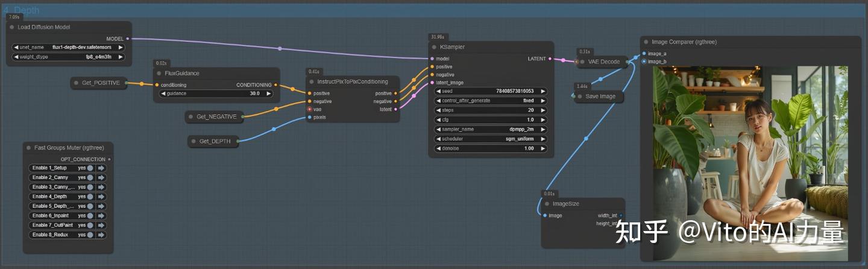
Task: Jump to group 8_Redux with its arrow icon
Action: 101,235
